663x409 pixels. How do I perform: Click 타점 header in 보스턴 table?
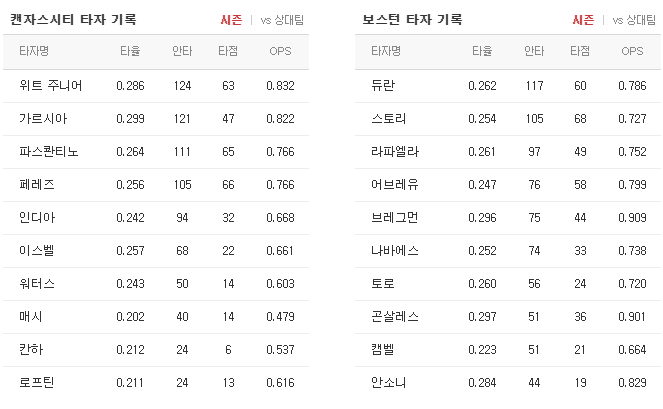[x=580, y=51]
